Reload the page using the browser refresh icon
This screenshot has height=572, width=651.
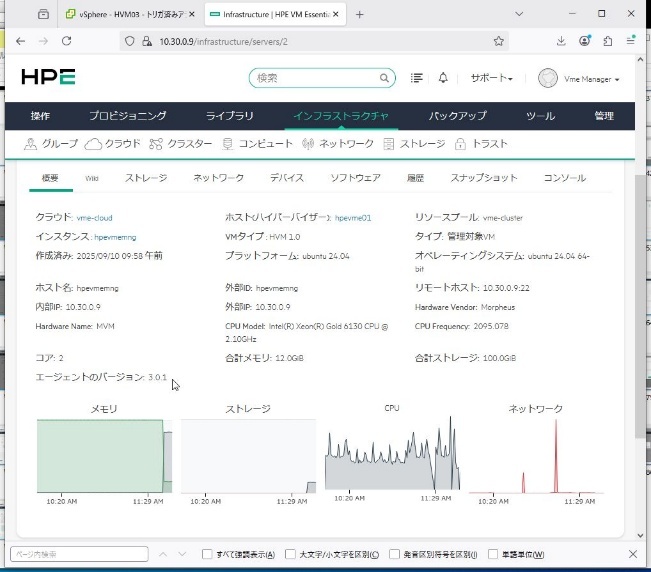(x=67, y=41)
